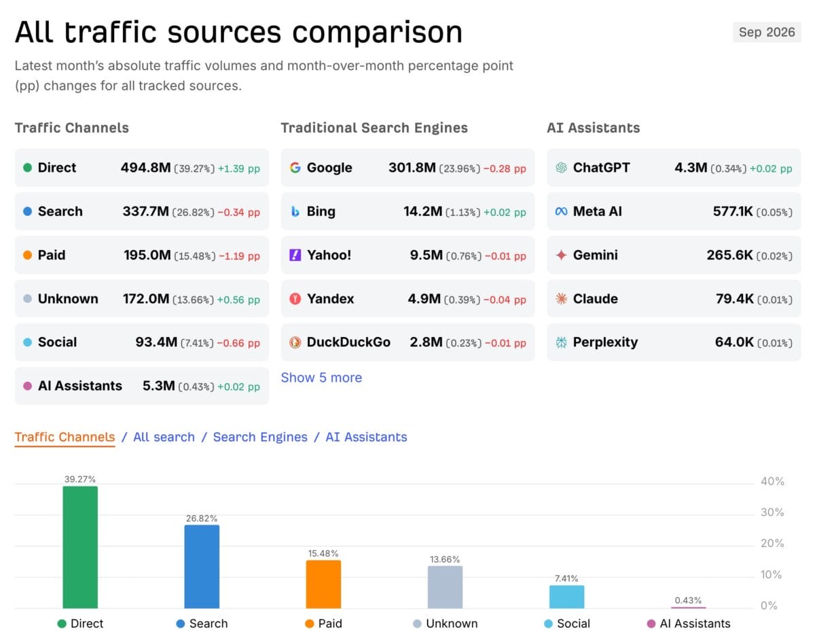Image resolution: width=815 pixels, height=644 pixels.
Task: Click the Claude burst logo icon
Action: [561, 298]
